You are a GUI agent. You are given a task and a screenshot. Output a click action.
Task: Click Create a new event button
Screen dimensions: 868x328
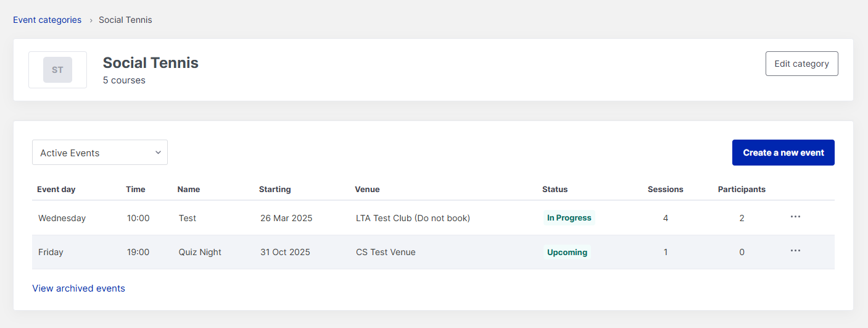coord(783,153)
